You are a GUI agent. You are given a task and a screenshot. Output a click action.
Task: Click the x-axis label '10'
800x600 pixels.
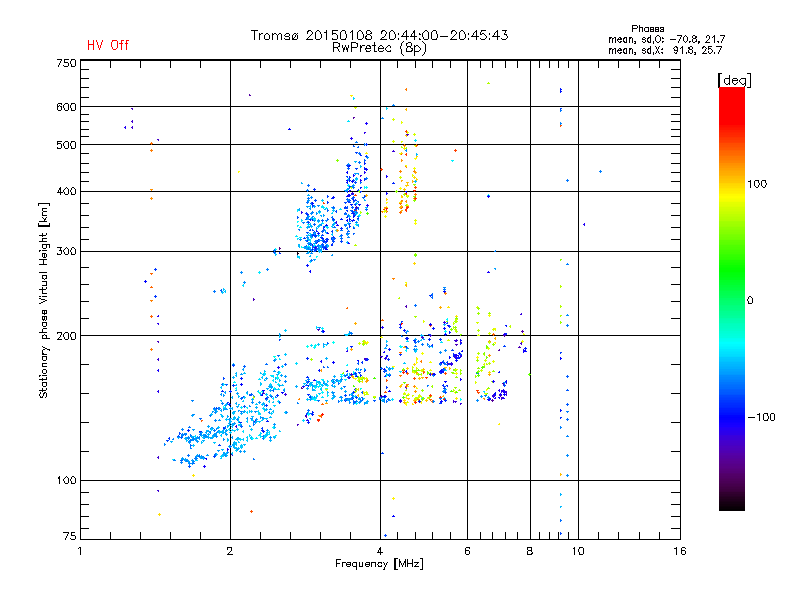[578, 551]
